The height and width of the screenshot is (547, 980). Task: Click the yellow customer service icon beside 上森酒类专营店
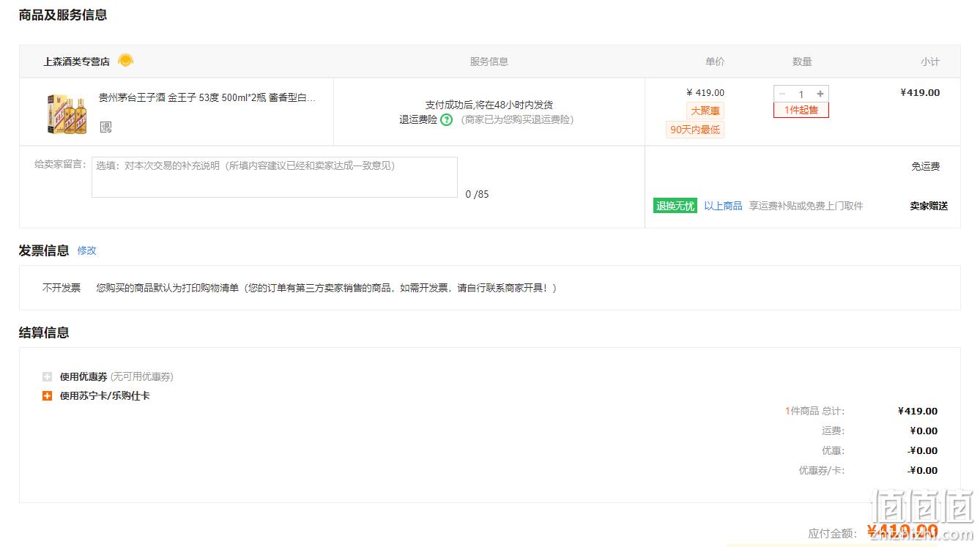click(126, 61)
